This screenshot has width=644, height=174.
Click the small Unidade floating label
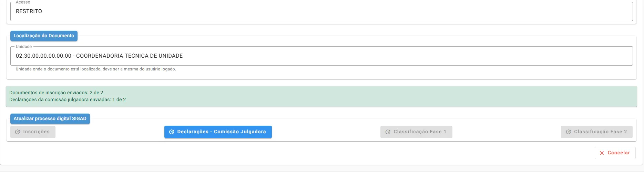coord(24,47)
